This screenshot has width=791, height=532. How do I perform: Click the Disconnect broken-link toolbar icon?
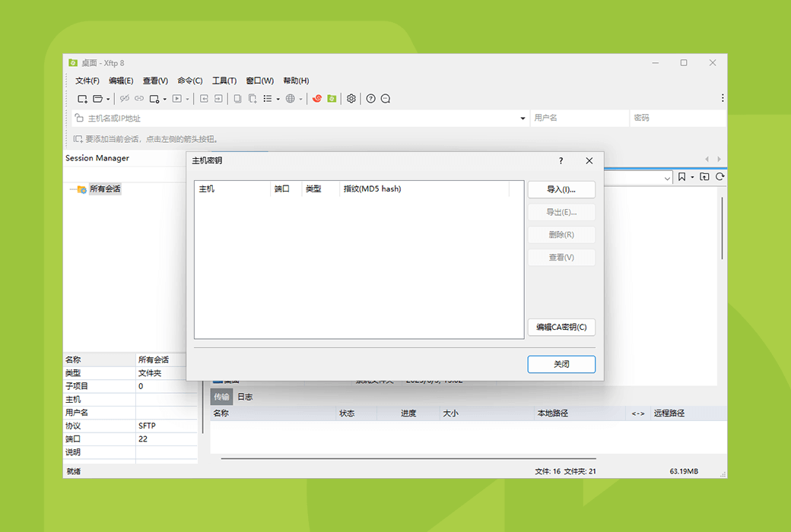coord(125,99)
